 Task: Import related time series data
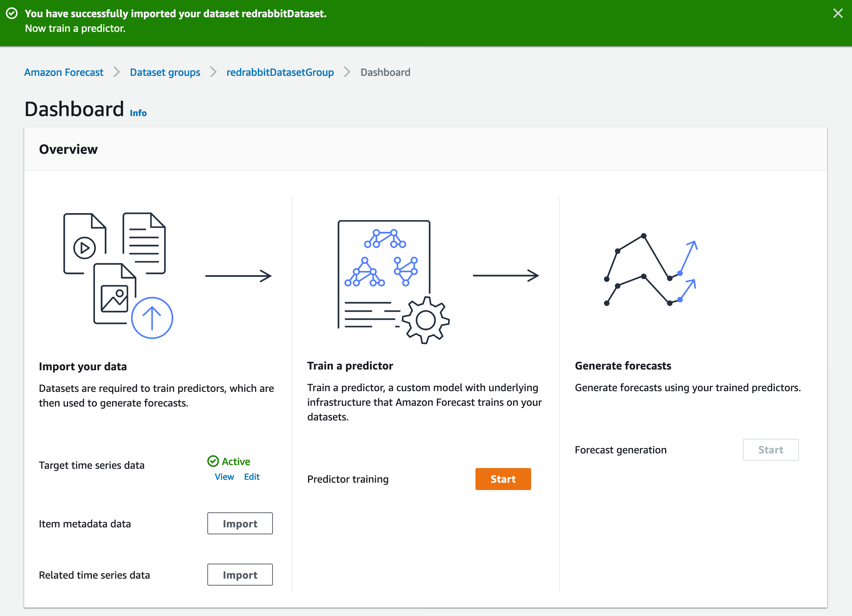click(240, 575)
